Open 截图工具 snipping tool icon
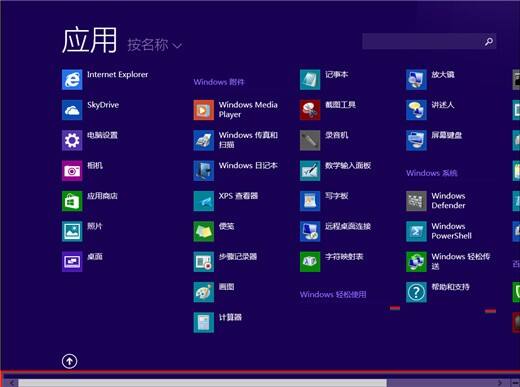This screenshot has width=520, height=387. coord(310,110)
